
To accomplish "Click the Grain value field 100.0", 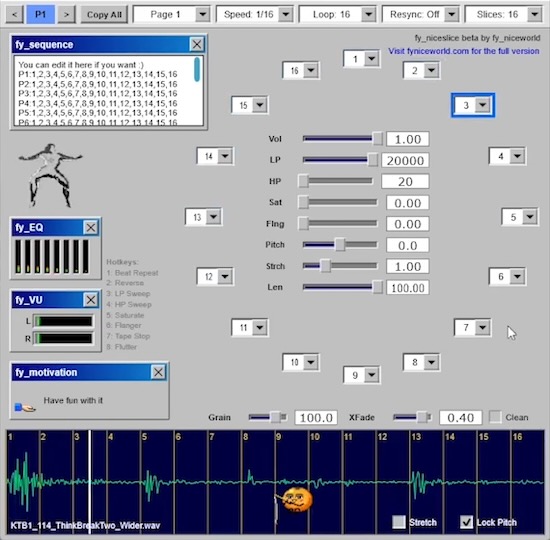I will (316, 417).
